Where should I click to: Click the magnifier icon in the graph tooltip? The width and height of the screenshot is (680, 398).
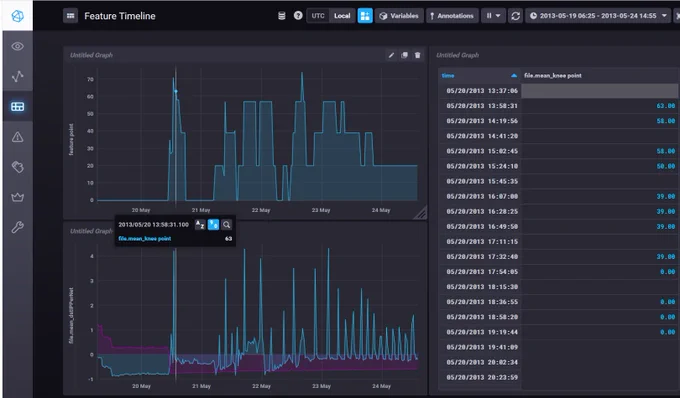pos(226,225)
